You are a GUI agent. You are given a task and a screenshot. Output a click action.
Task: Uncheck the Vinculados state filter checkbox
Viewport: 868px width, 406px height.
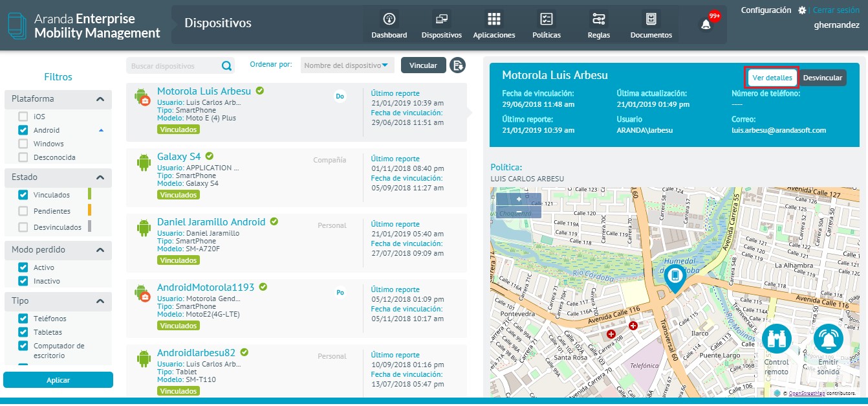point(23,194)
